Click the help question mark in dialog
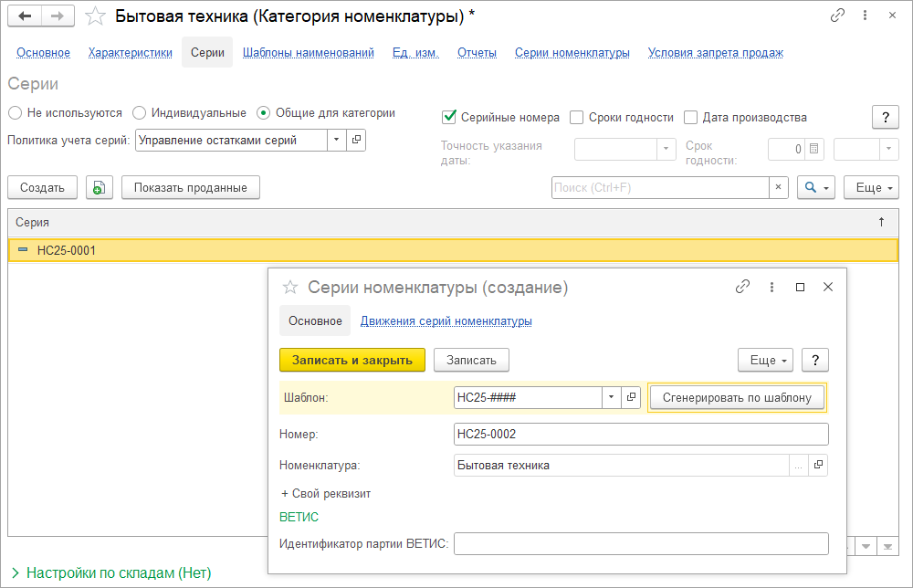Screen dimensions: 913x588 [x=814, y=360]
